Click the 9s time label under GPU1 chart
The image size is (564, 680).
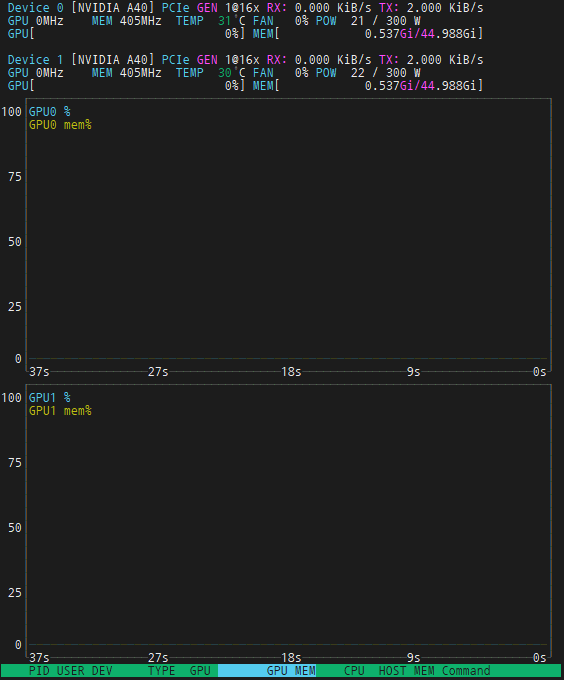pos(414,658)
